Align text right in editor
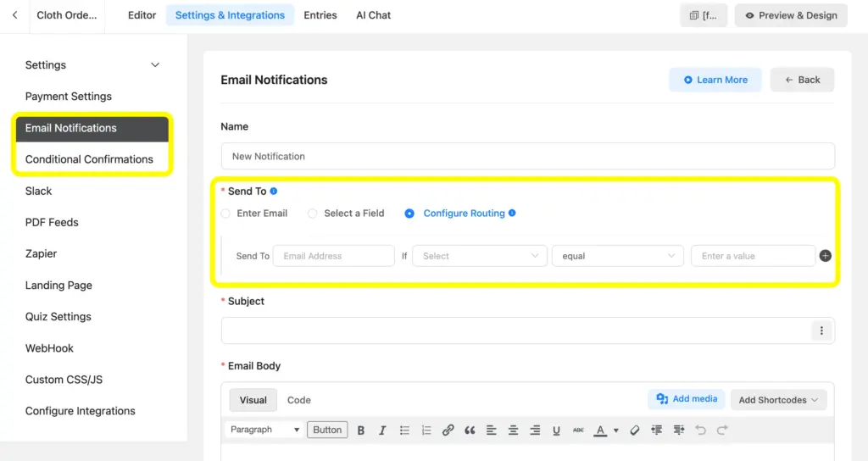This screenshot has width=868, height=461. coord(535,430)
